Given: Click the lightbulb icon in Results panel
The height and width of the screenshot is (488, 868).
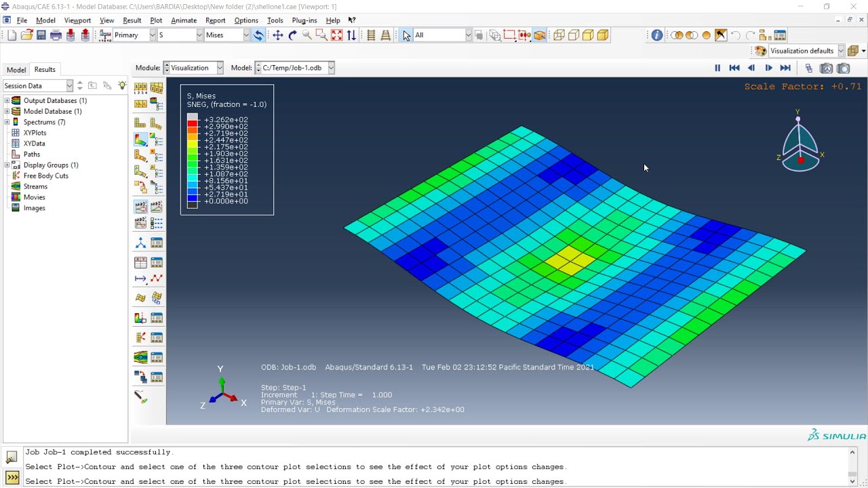Looking at the screenshot, I should [122, 85].
